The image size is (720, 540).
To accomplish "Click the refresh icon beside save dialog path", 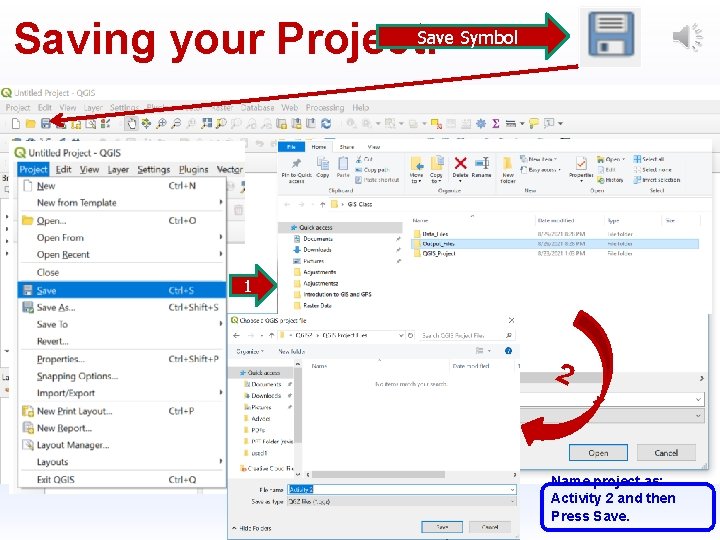I will [x=411, y=336].
